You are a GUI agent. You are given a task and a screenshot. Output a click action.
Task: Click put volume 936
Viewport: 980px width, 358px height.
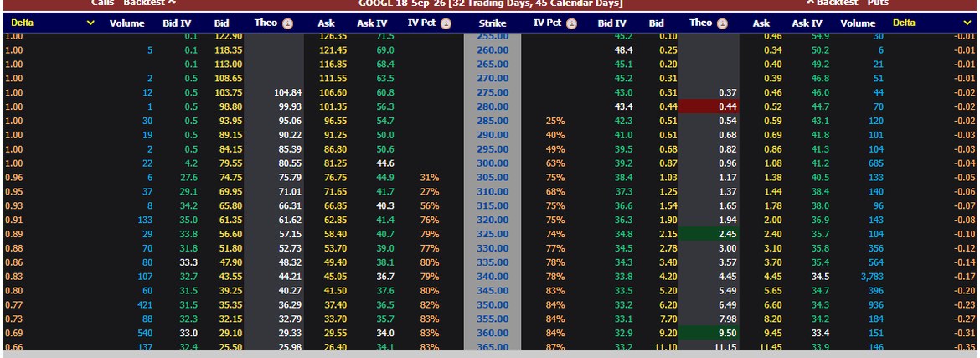(876, 305)
